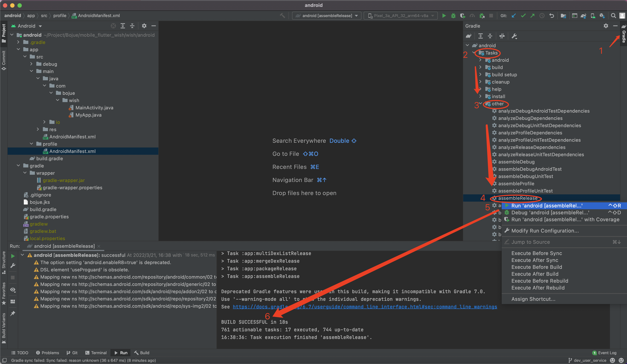Click the Git push arrow

click(x=532, y=16)
